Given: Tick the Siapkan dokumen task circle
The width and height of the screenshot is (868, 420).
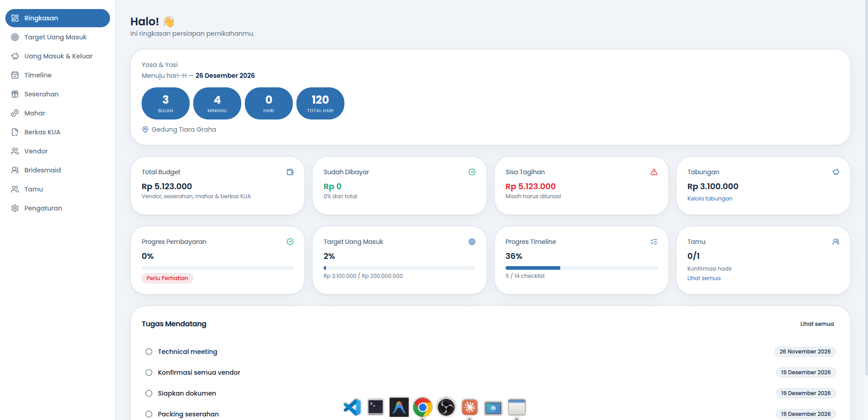Looking at the screenshot, I should (x=149, y=393).
